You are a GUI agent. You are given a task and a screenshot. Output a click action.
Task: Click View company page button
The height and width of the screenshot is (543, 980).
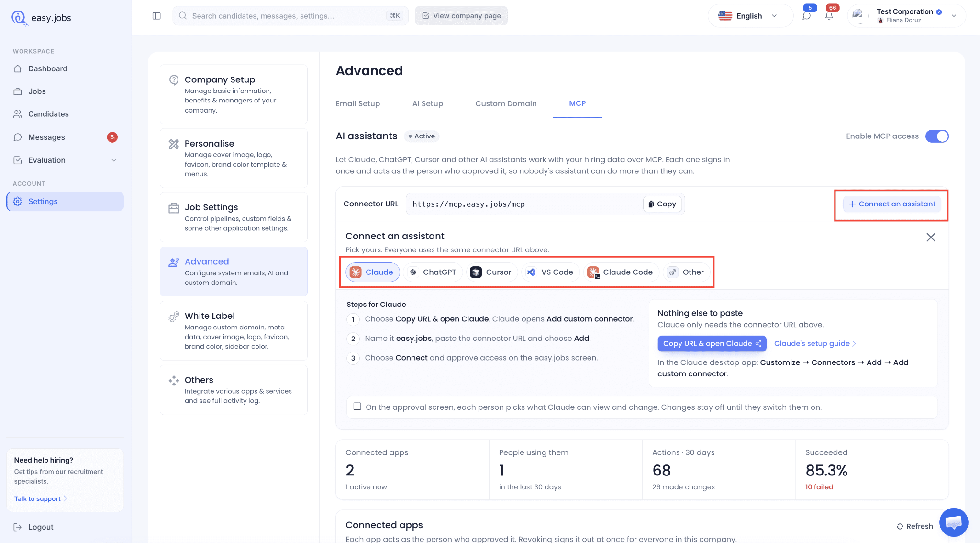point(461,16)
